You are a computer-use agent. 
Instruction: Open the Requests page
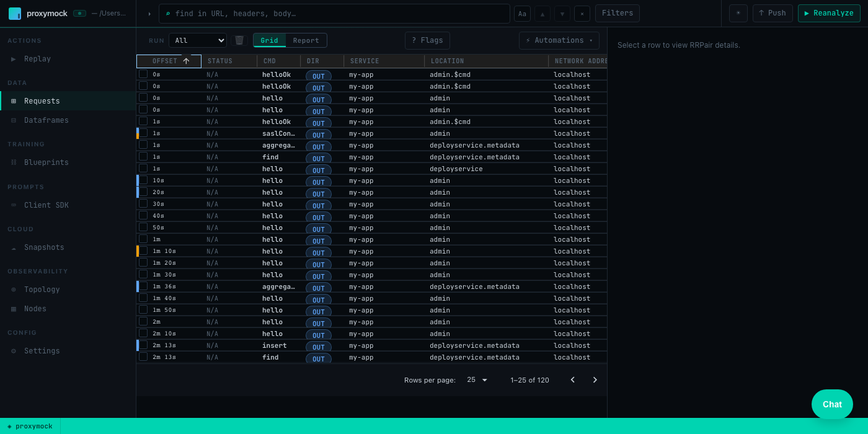[68, 101]
